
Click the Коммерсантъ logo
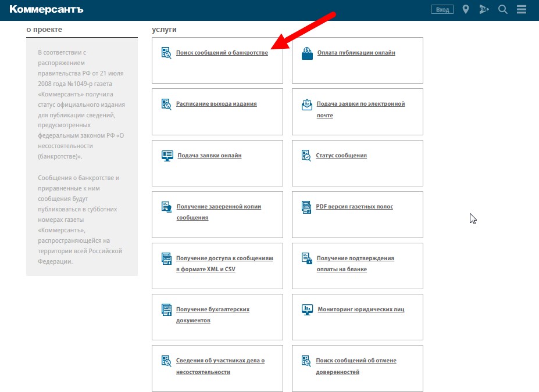coord(47,9)
